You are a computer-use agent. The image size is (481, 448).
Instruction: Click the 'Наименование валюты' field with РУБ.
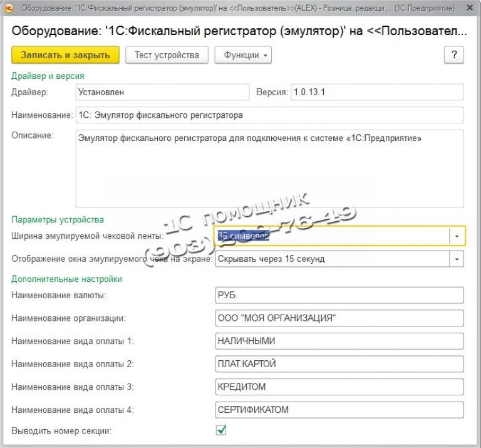(338, 295)
